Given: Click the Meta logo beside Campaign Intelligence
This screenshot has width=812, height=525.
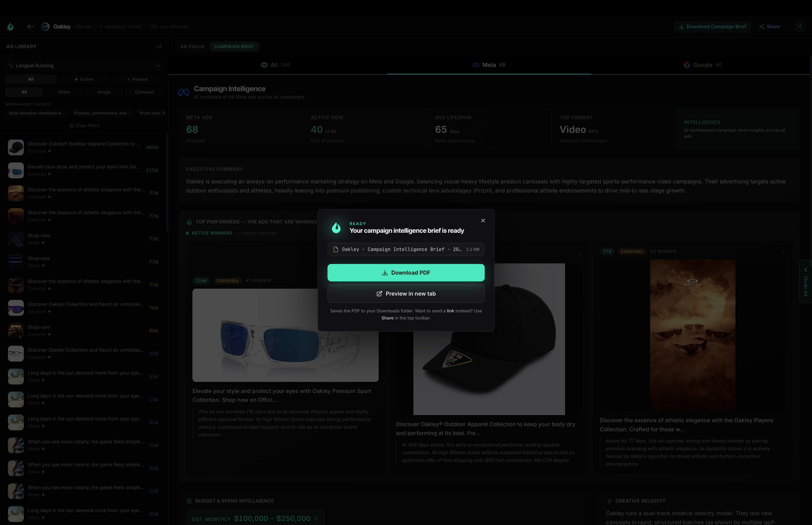Looking at the screenshot, I should (184, 92).
